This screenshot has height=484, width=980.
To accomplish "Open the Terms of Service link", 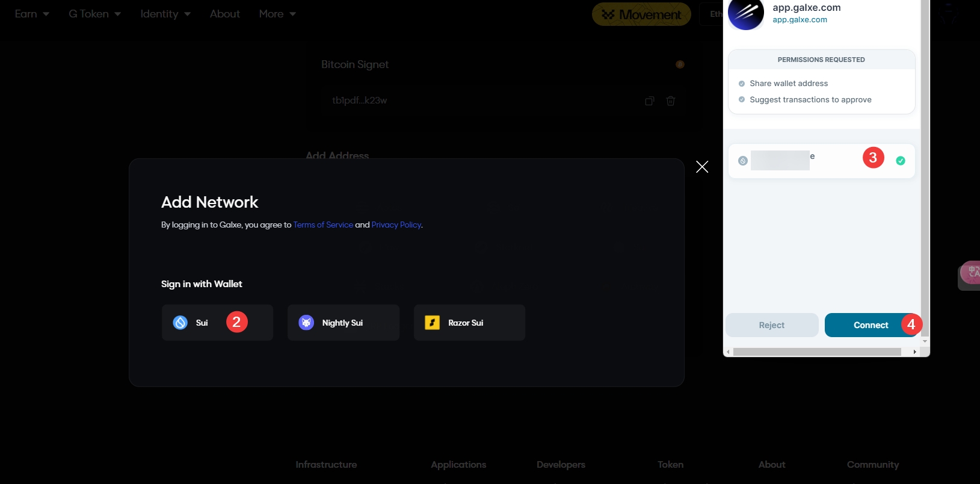I will [323, 225].
